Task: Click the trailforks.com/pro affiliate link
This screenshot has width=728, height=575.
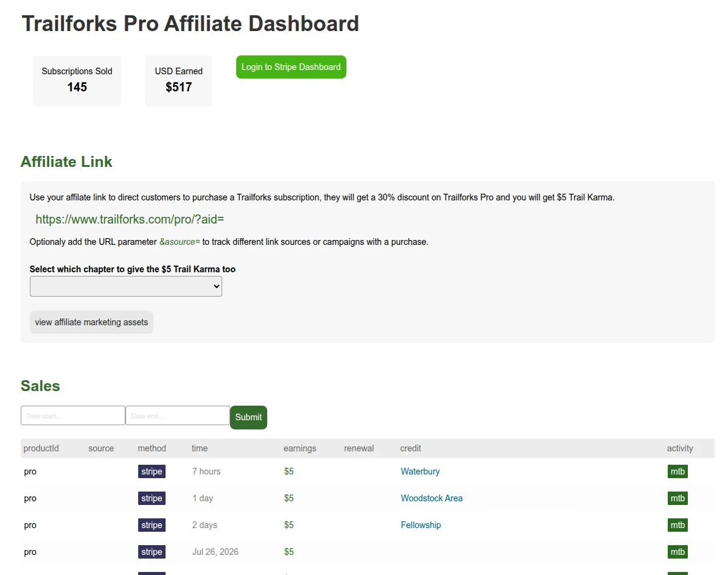Action: 130,219
